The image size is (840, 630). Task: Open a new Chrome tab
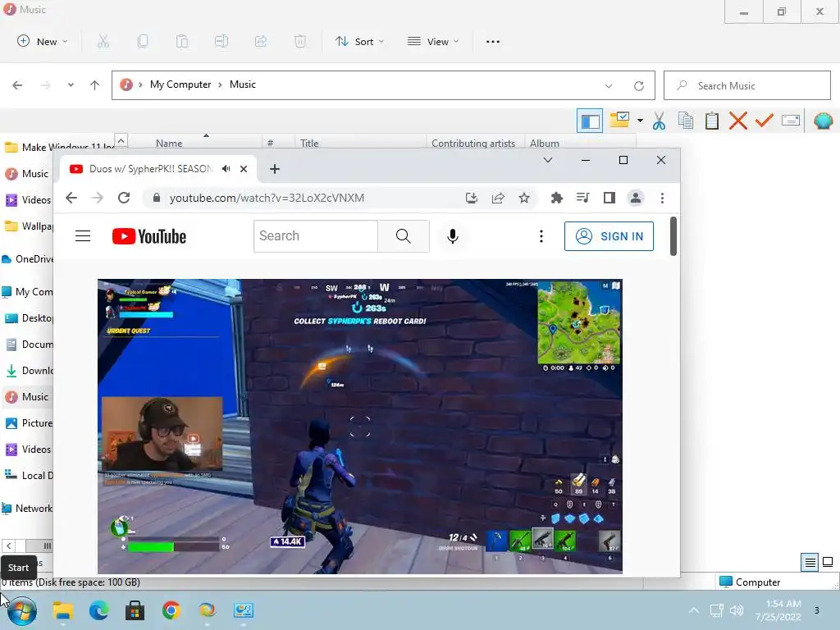275,169
